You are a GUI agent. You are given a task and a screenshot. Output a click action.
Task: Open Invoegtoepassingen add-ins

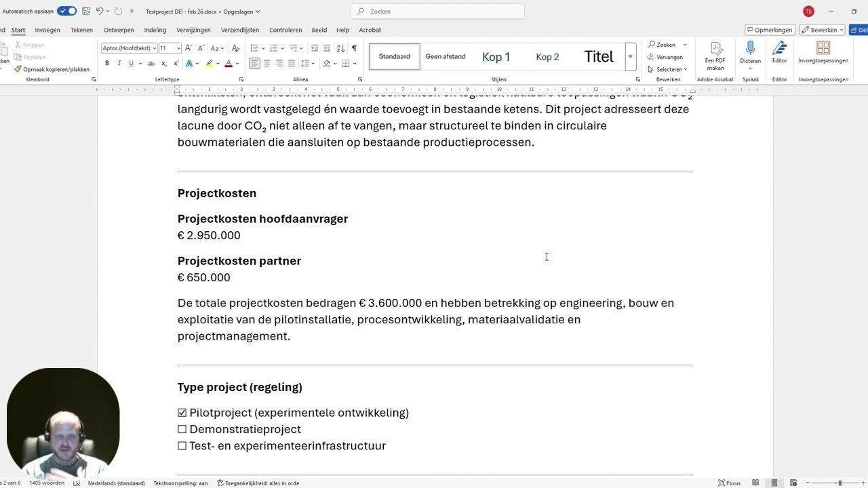823,53
